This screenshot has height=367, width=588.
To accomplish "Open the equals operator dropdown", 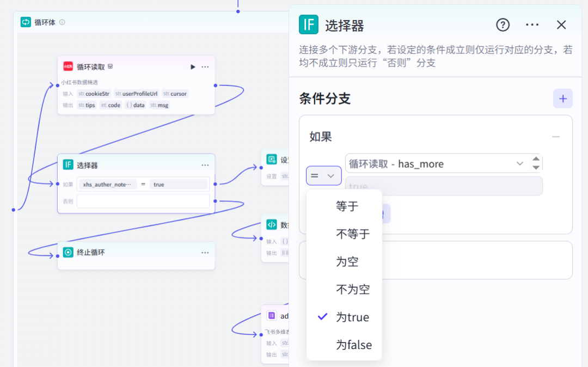I will click(323, 175).
